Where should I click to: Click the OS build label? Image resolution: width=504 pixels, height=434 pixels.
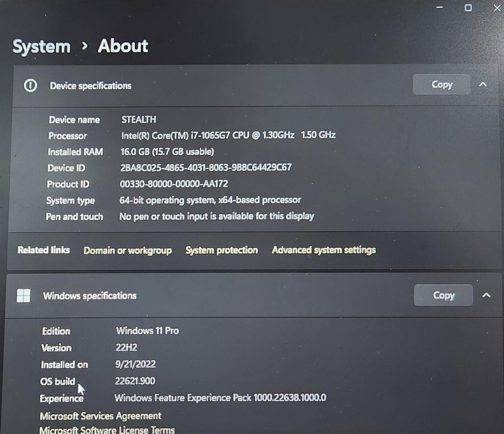tap(57, 381)
